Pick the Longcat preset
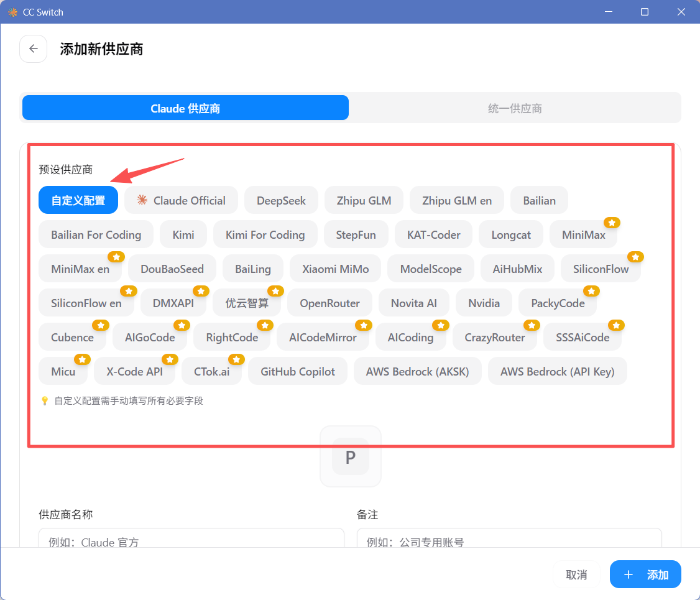700x600 pixels. 511,235
